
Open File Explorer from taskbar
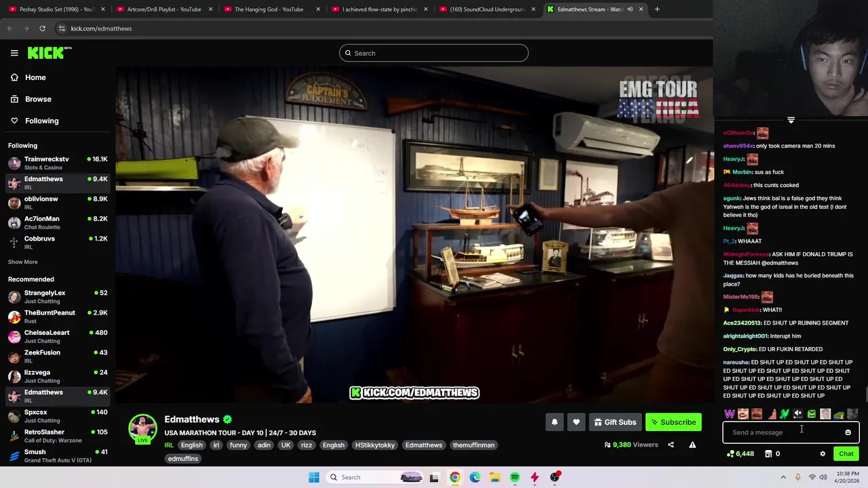[495, 477]
